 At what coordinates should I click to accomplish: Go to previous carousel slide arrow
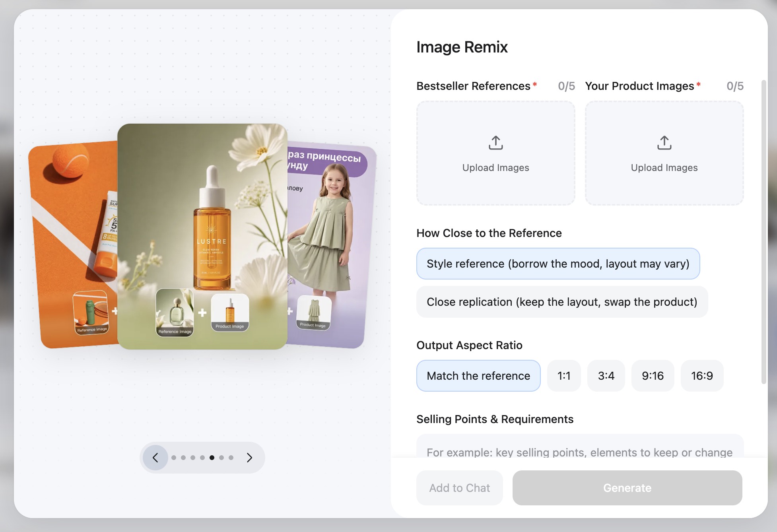pos(155,458)
